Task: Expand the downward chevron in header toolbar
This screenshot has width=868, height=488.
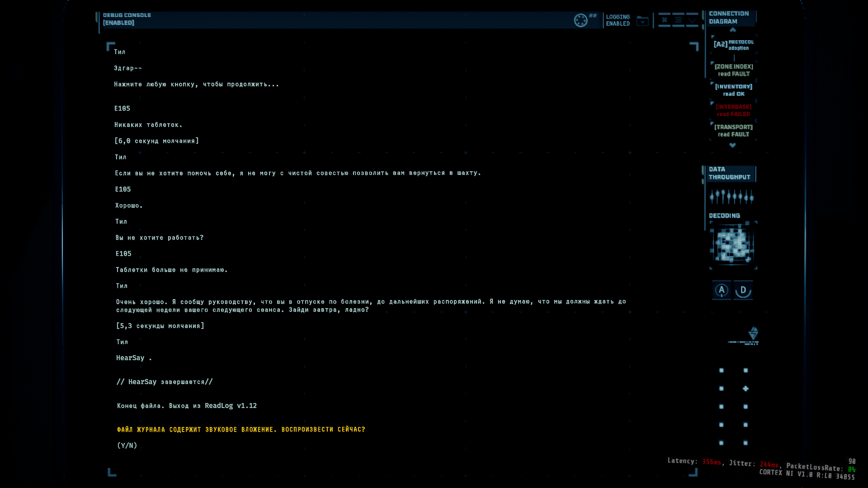Action: [692, 20]
